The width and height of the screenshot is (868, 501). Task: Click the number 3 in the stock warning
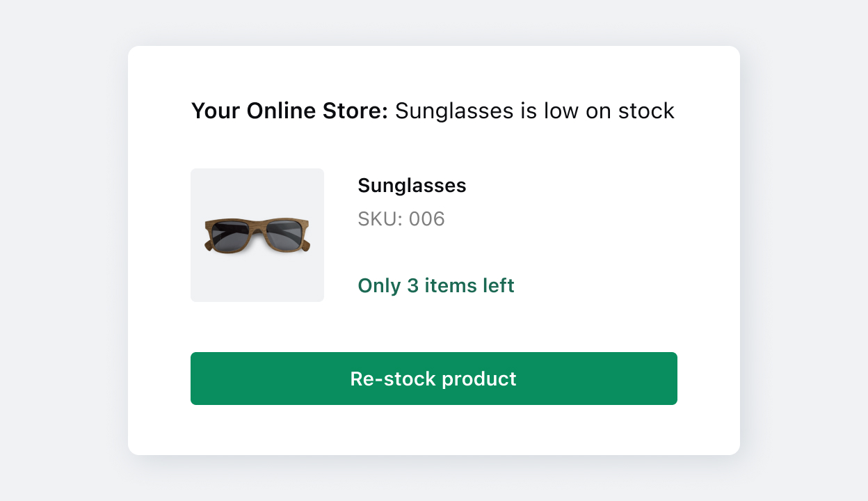pos(412,286)
